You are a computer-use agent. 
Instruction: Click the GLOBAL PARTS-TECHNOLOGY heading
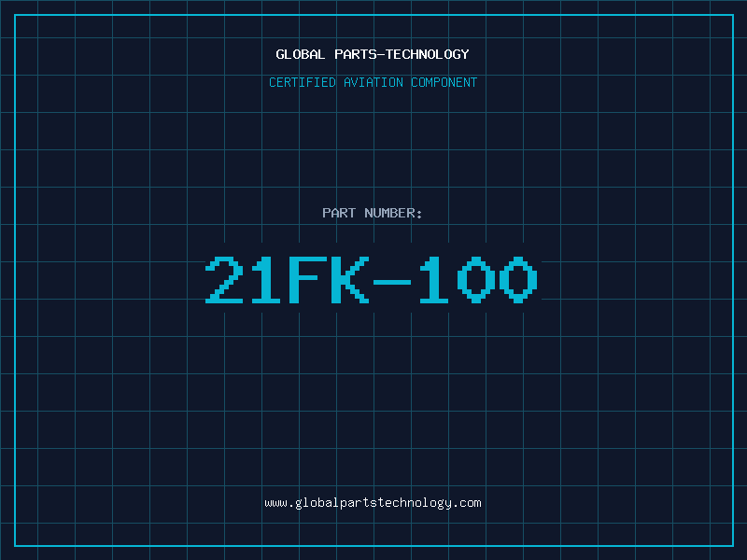(373, 54)
